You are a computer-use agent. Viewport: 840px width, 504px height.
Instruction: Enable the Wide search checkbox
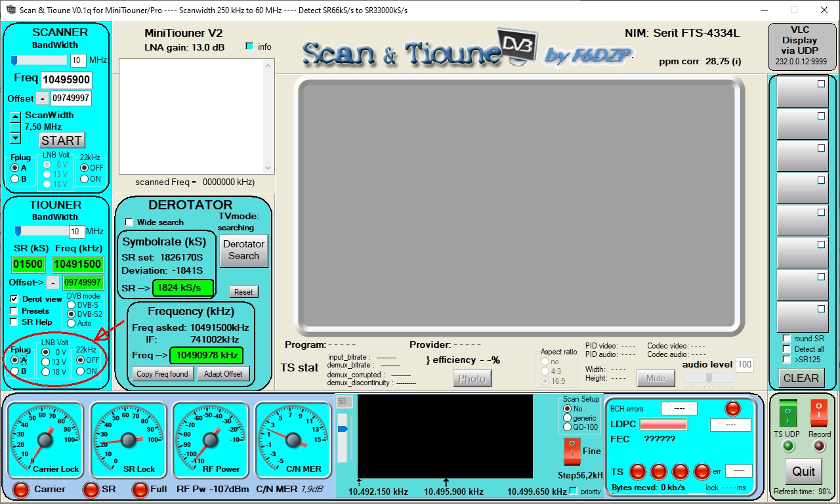(129, 222)
